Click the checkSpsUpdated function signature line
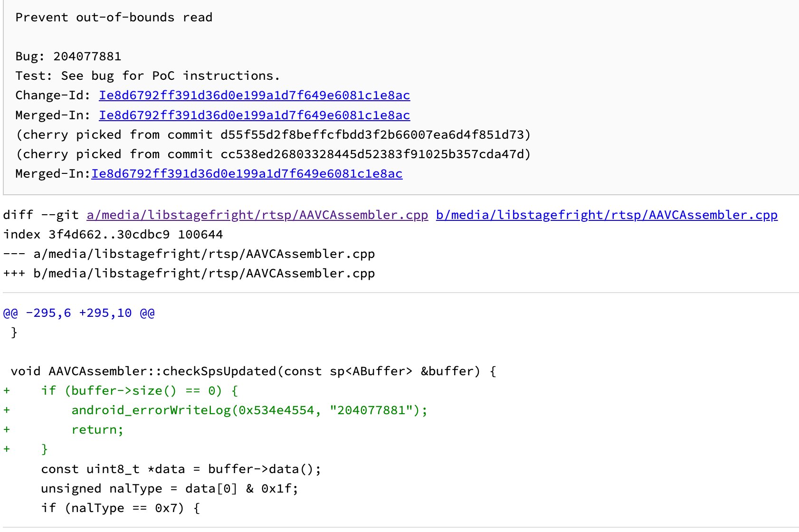 253,371
